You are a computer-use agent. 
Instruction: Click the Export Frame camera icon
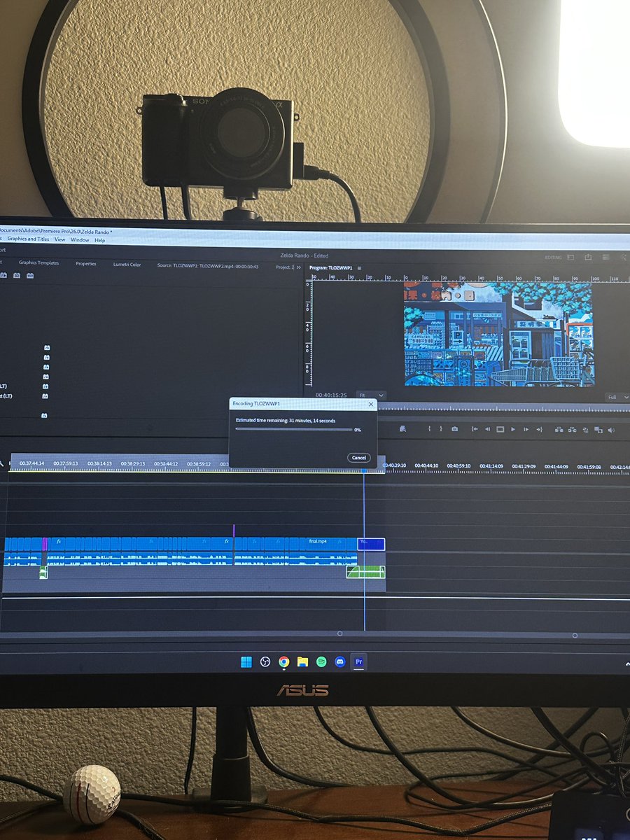pos(455,429)
